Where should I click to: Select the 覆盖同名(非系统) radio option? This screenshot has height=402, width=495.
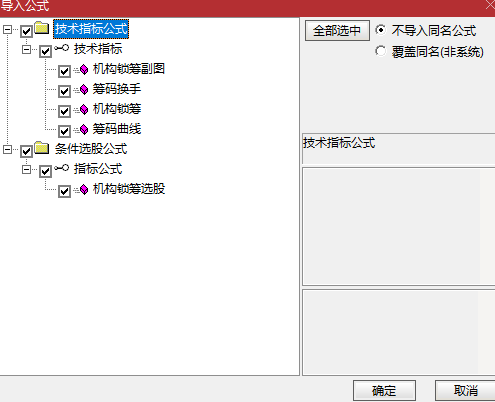381,51
